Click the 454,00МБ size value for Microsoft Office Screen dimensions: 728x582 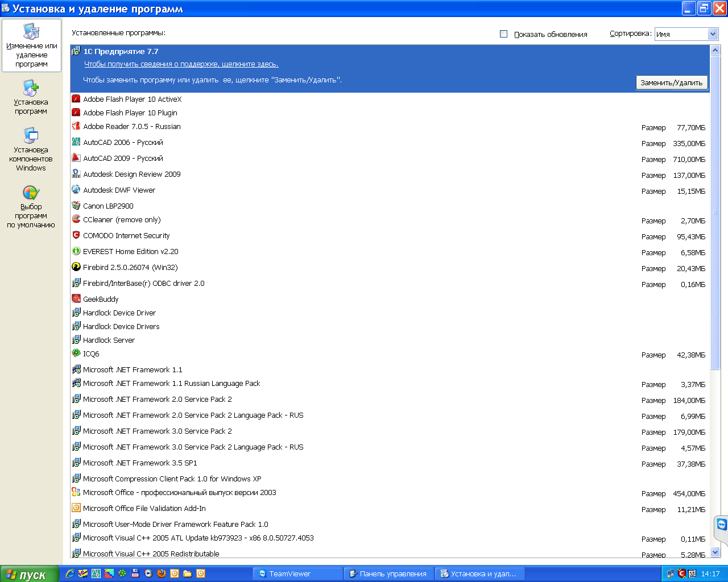(x=689, y=494)
